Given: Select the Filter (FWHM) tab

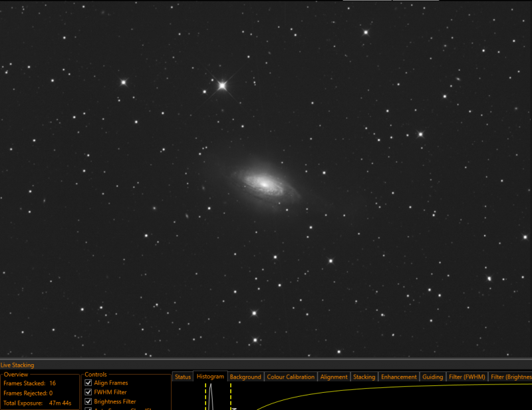Looking at the screenshot, I should 467,377.
